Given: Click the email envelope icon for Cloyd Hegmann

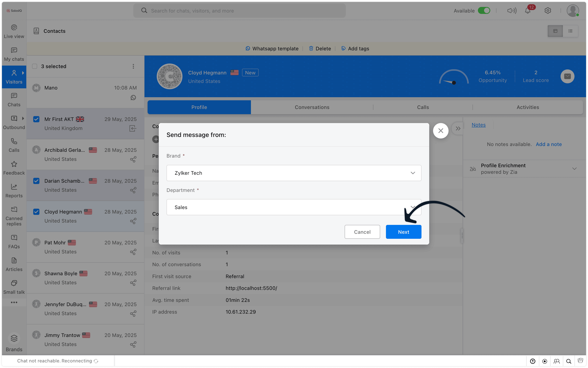Looking at the screenshot, I should [567, 76].
